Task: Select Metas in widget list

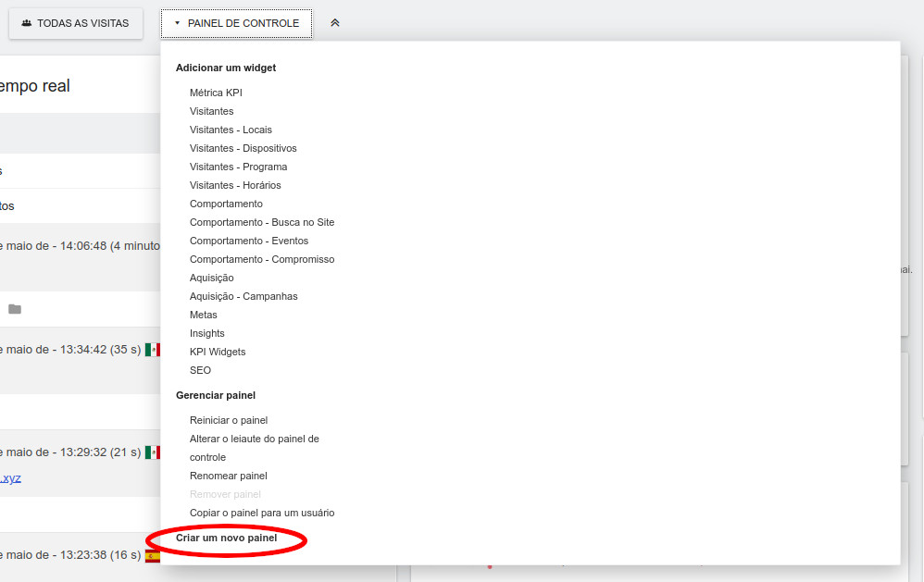Action: 204,315
